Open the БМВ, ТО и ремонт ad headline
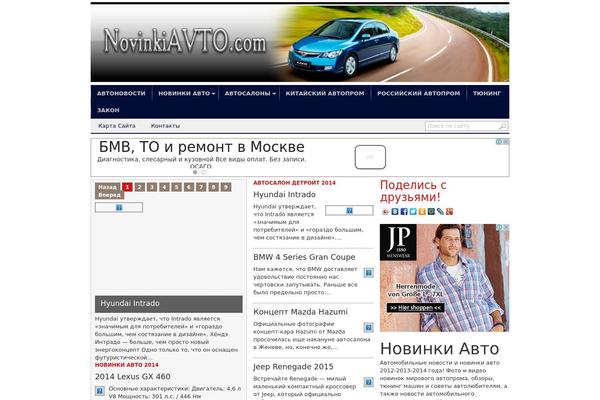 202,147
